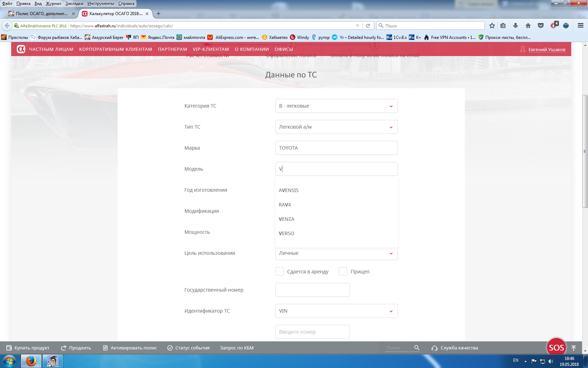The height and width of the screenshot is (368, 588).
Task: Expand the 'Идентификатор ТС' VIN dropdown
Action: pyautogui.click(x=336, y=311)
